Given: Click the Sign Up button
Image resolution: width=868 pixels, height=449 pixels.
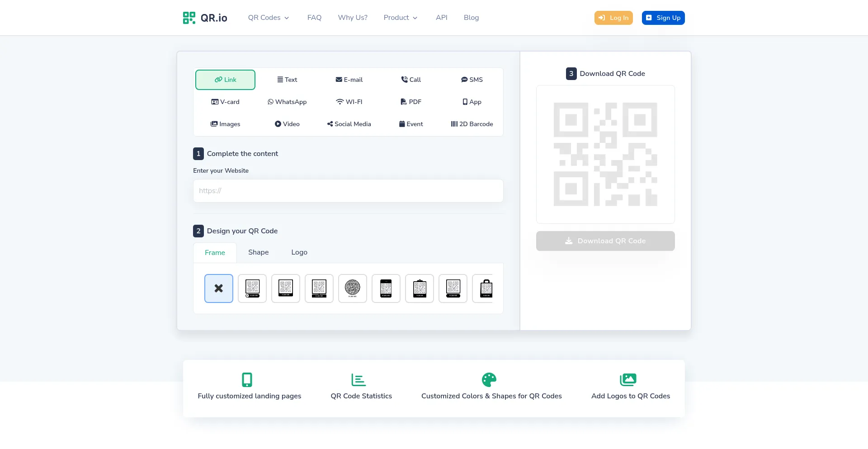Looking at the screenshot, I should coord(663,18).
